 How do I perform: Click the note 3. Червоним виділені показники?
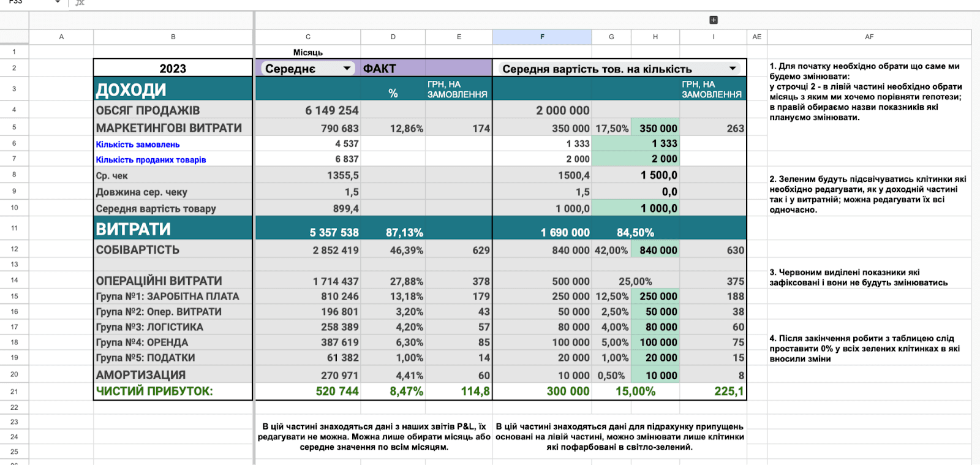(x=859, y=278)
